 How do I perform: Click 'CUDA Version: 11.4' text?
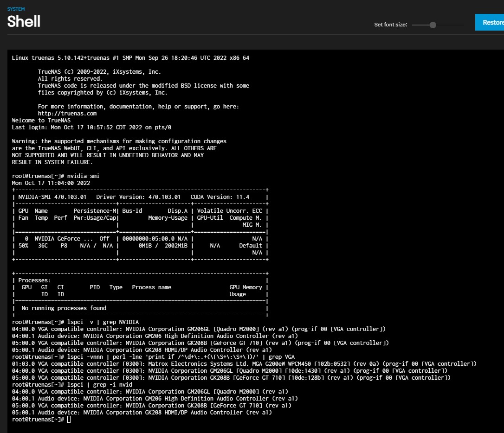coord(220,197)
